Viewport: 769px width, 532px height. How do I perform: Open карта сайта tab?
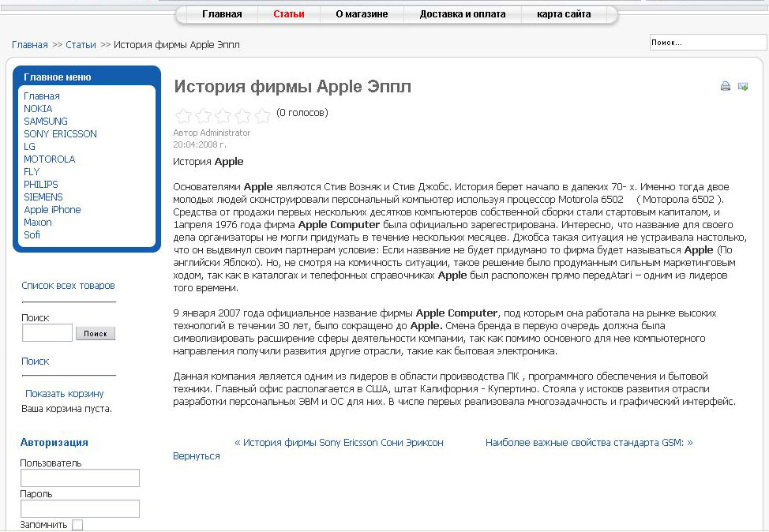click(564, 14)
